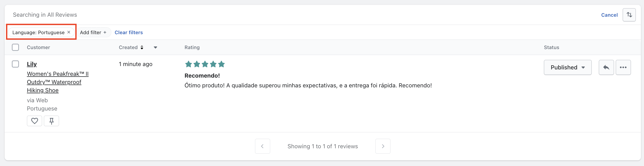Check the box for Lily's review
Screen dimensions: 644x166
pos(15,64)
